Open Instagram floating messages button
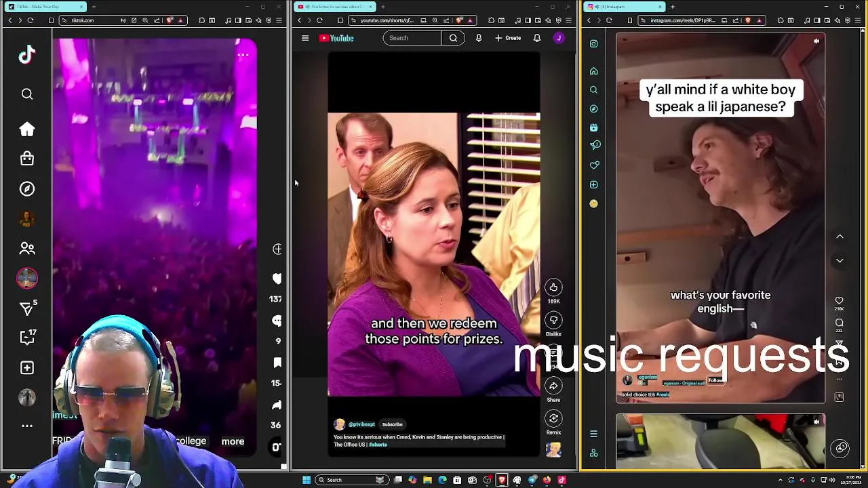 841,447
